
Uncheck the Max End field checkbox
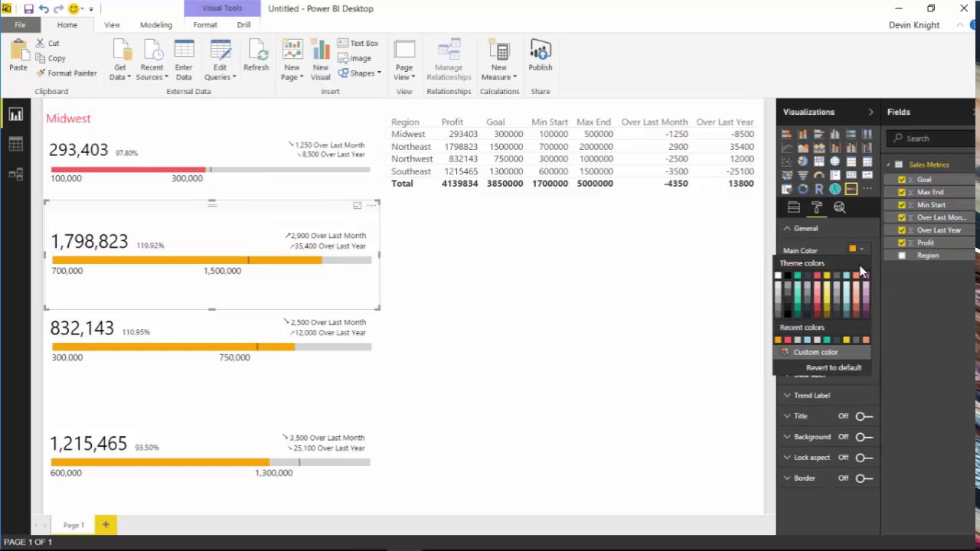902,192
